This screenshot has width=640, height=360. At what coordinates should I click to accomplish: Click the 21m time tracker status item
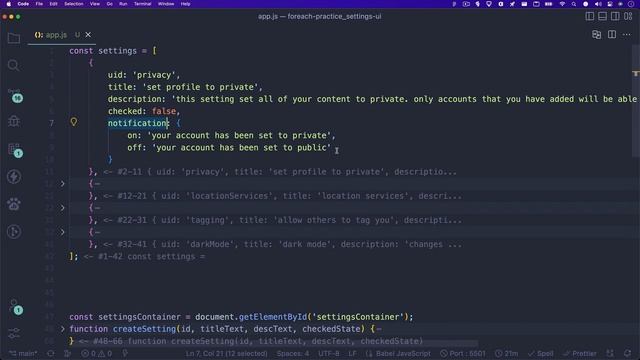[507, 353]
